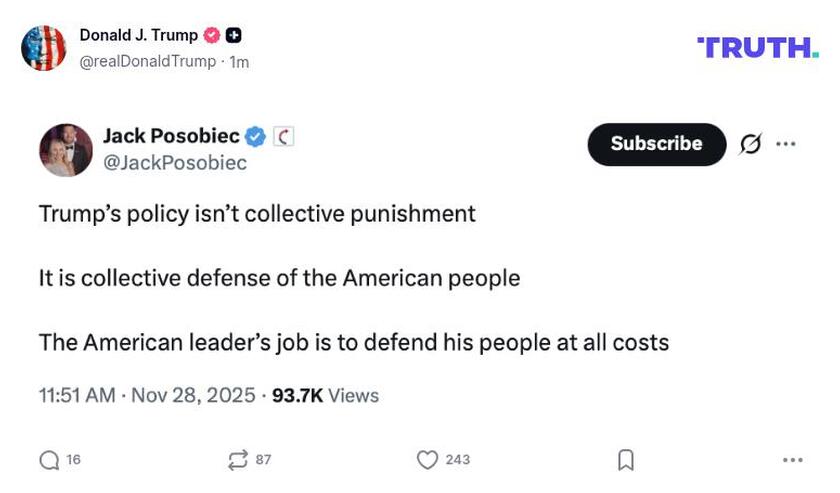Open the more options beside Subscribe
840x493 pixels.
pos(786,144)
